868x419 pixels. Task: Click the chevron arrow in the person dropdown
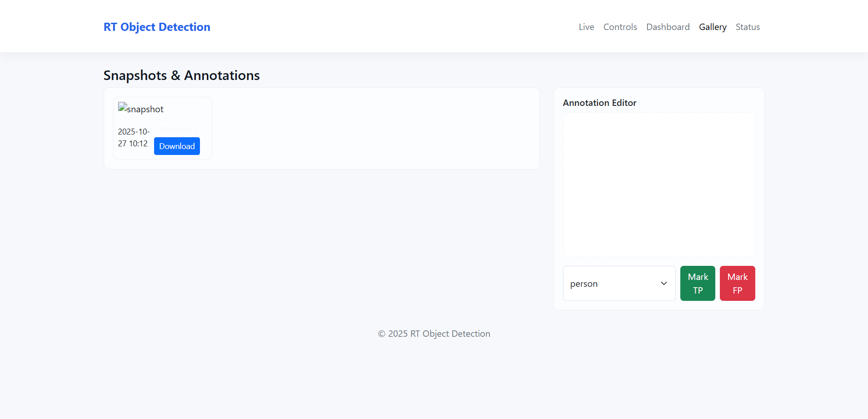pyautogui.click(x=663, y=284)
